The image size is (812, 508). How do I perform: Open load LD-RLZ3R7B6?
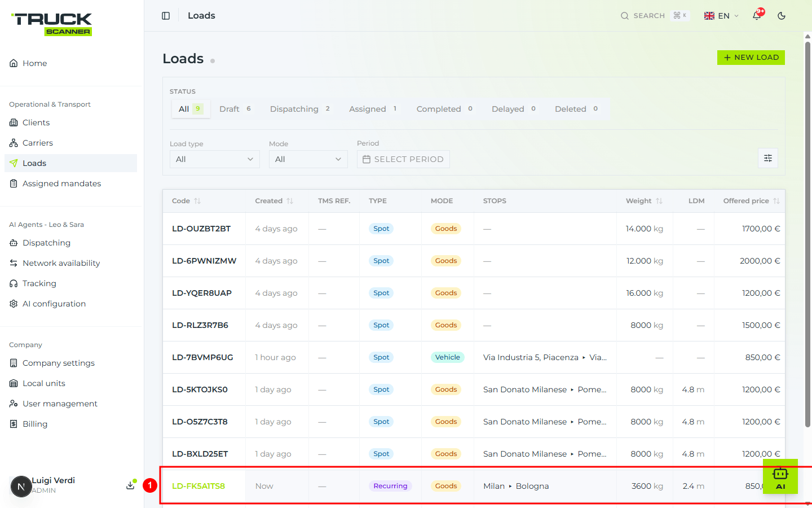pos(200,325)
